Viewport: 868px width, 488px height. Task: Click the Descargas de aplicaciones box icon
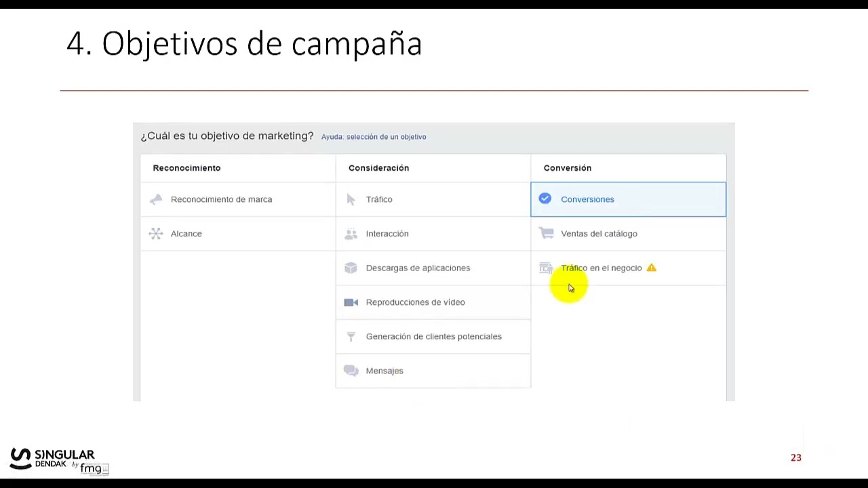[x=351, y=268]
